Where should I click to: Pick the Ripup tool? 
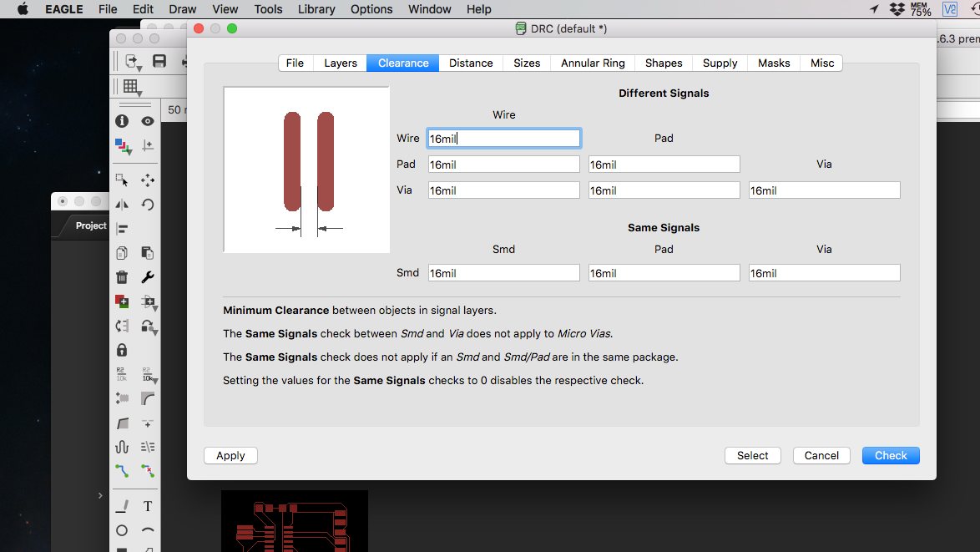148,471
